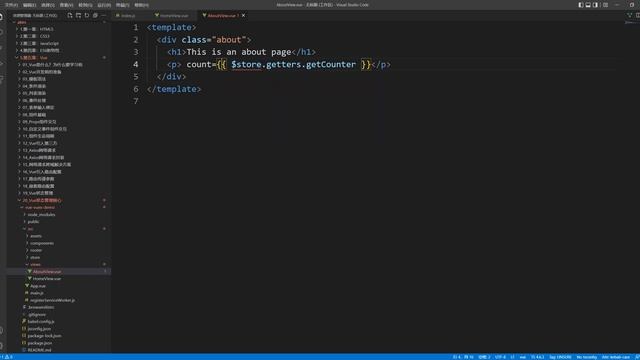640x360 pixels.
Task: Open babel.config.js in the file tree
Action: click(58, 322)
